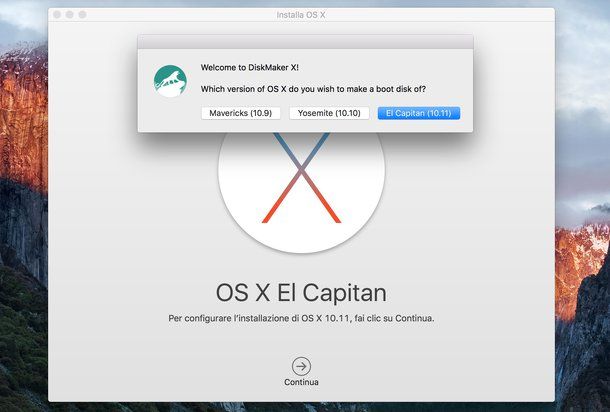Click the DiskMaker X dialog title bar

click(x=305, y=42)
